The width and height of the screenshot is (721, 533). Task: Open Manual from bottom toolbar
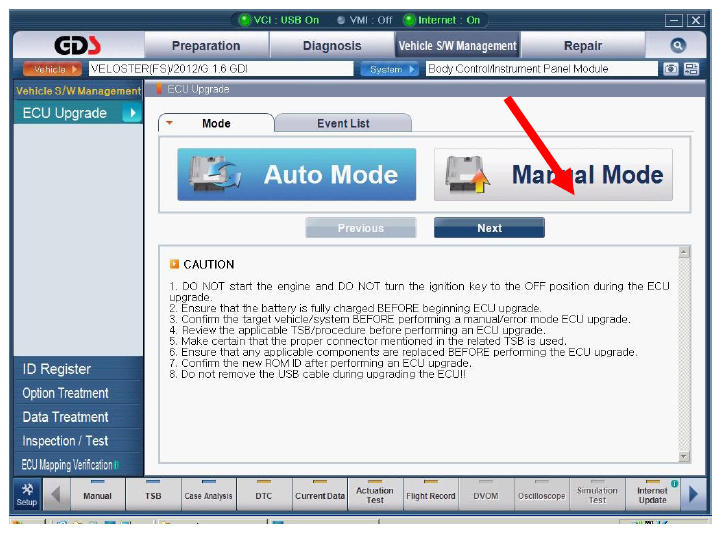97,494
